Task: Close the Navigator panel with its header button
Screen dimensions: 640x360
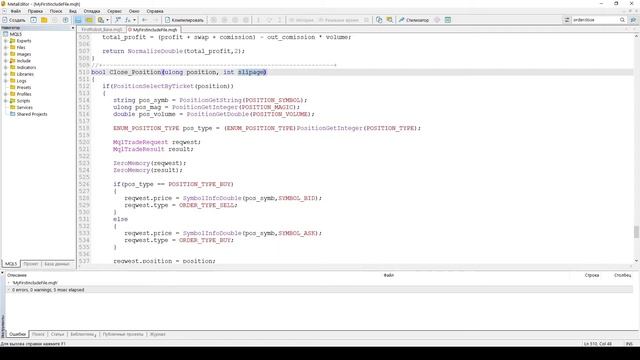Action: click(x=73, y=28)
